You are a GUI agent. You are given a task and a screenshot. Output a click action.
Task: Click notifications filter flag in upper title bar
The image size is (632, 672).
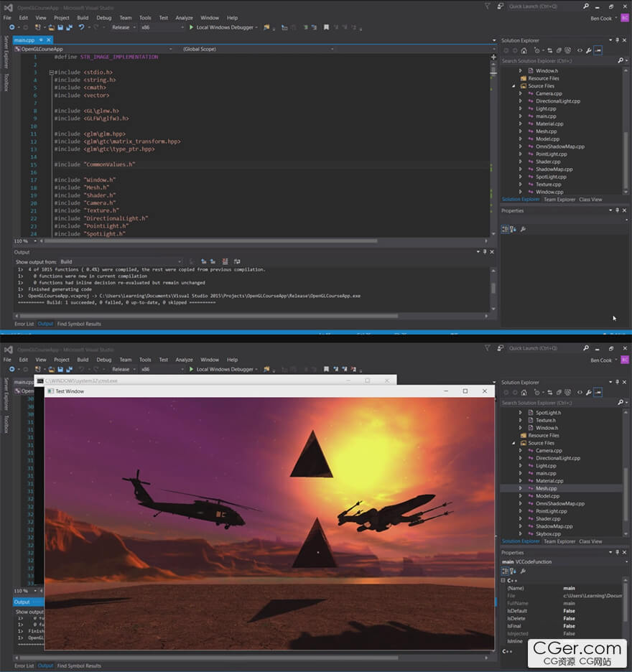pyautogui.click(x=488, y=6)
